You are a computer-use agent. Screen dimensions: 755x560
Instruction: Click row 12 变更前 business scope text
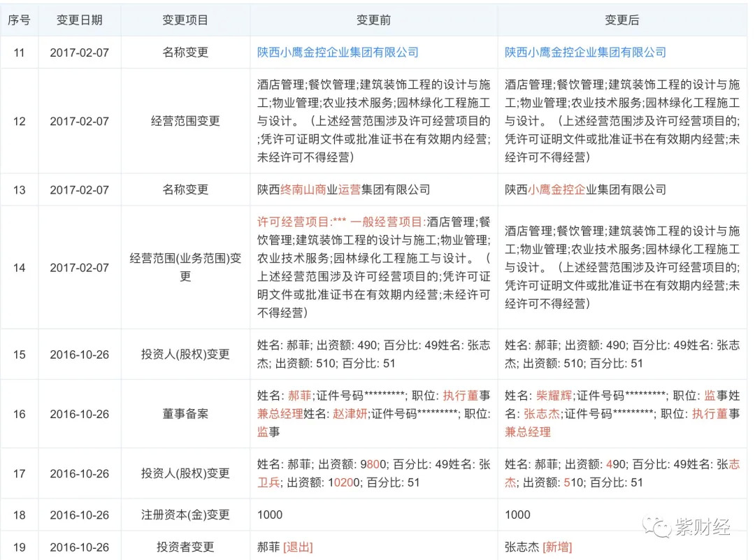373,122
